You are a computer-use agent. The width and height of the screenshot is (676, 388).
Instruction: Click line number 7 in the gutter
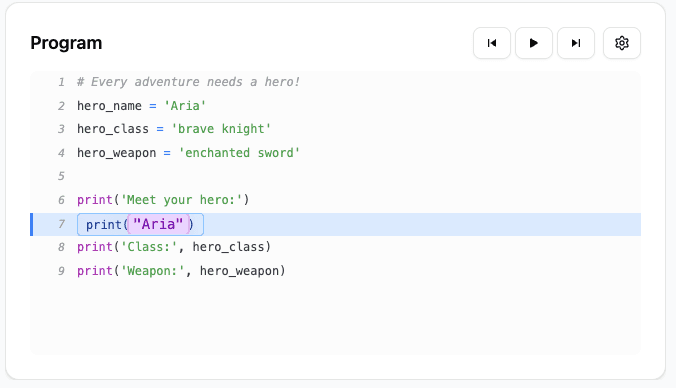click(x=61, y=224)
